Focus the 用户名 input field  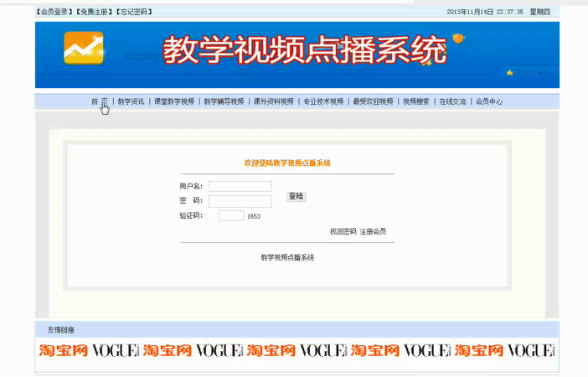click(240, 186)
